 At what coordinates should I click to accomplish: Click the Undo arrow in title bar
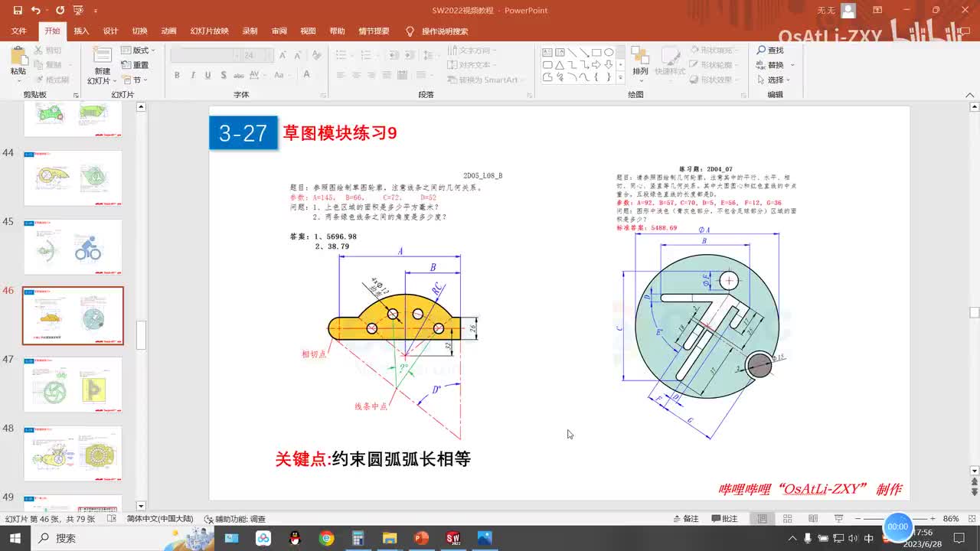click(x=35, y=11)
